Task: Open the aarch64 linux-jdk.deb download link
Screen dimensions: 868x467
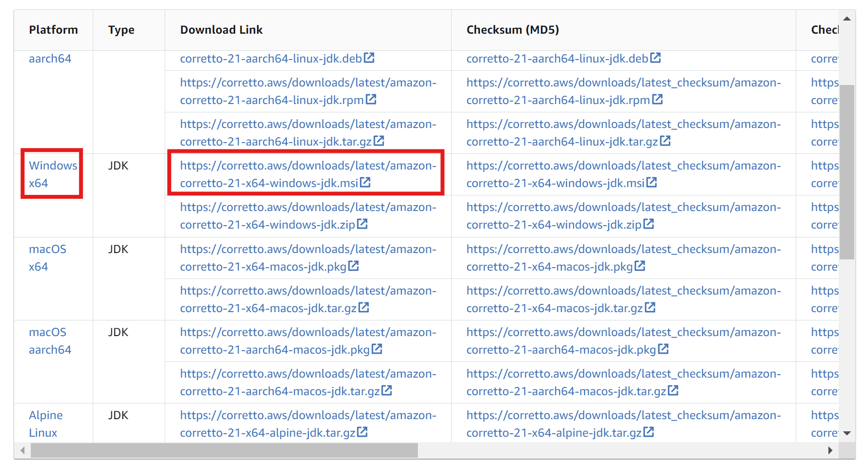Action: [x=277, y=59]
